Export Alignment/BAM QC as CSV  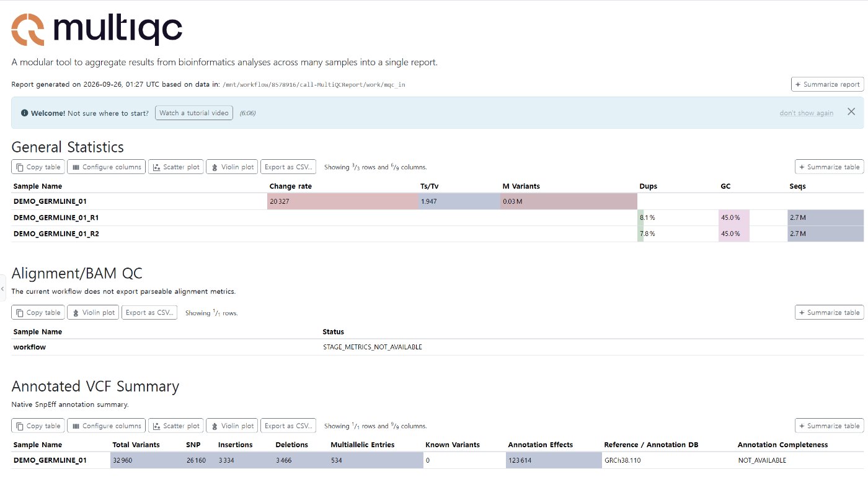149,312
